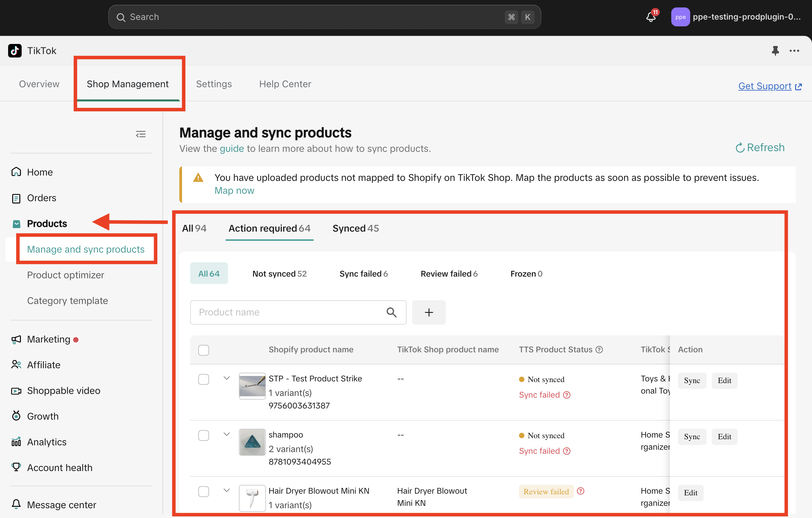Select the shampoo product row checkbox
This screenshot has width=812, height=518.
point(204,435)
